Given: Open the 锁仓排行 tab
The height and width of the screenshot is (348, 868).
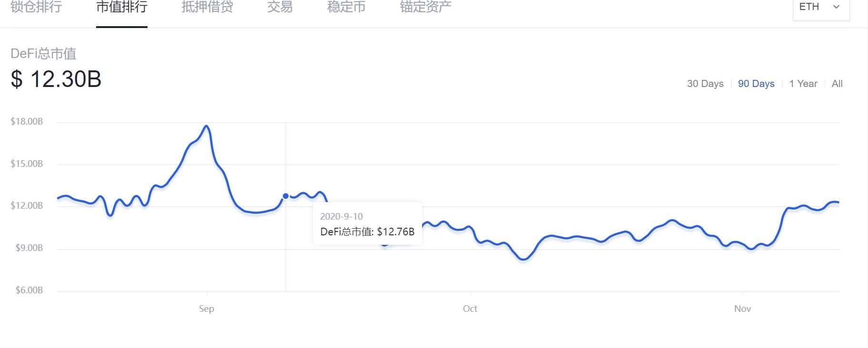Looking at the screenshot, I should pyautogui.click(x=36, y=7).
